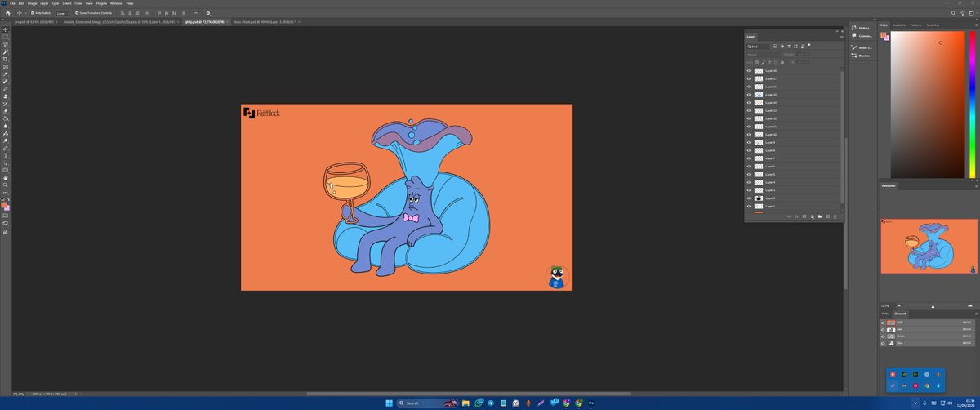Open the Filter menu
This screenshot has height=410, width=980.
coord(78,3)
